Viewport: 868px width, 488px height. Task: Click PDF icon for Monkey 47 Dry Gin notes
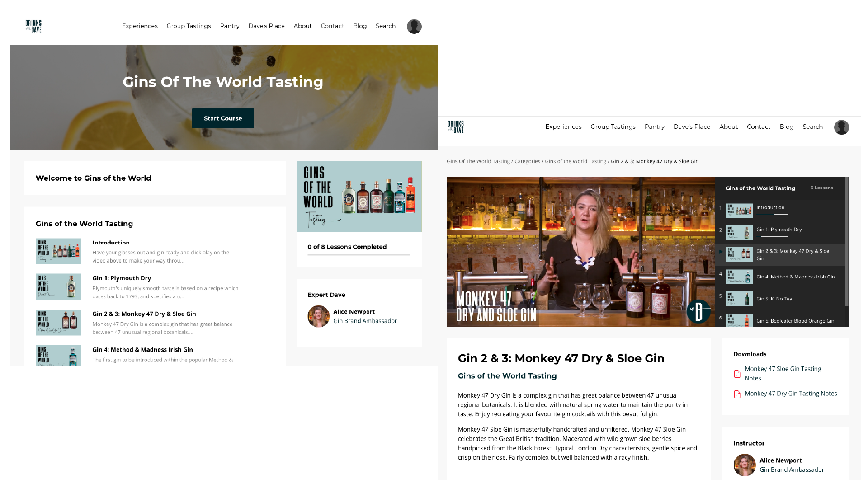737,394
